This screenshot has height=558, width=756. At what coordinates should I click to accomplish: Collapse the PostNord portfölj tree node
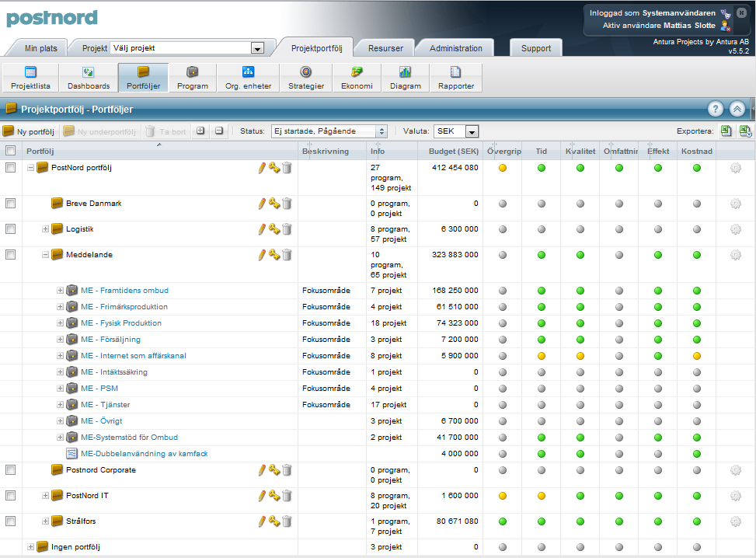[30, 168]
